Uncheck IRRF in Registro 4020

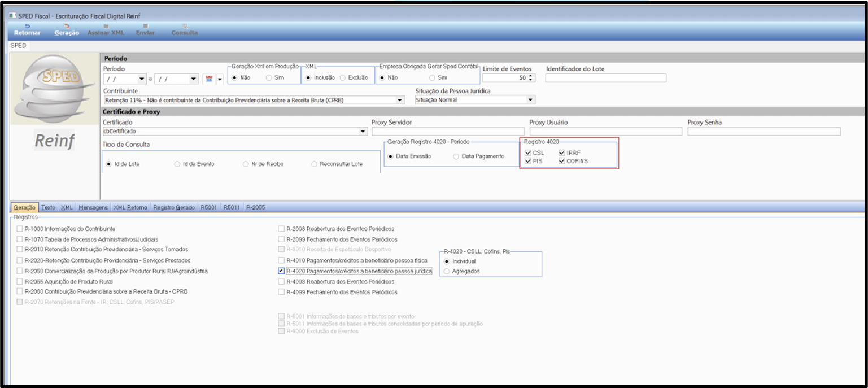click(x=562, y=153)
